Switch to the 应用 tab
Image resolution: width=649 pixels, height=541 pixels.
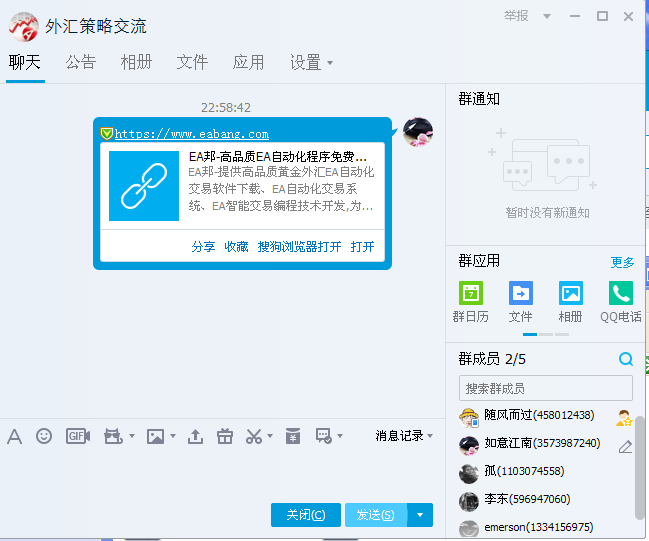tap(248, 63)
